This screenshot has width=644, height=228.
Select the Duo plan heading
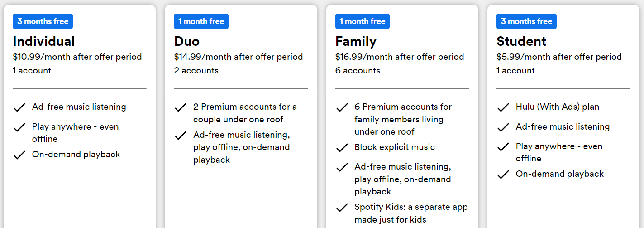(x=186, y=41)
